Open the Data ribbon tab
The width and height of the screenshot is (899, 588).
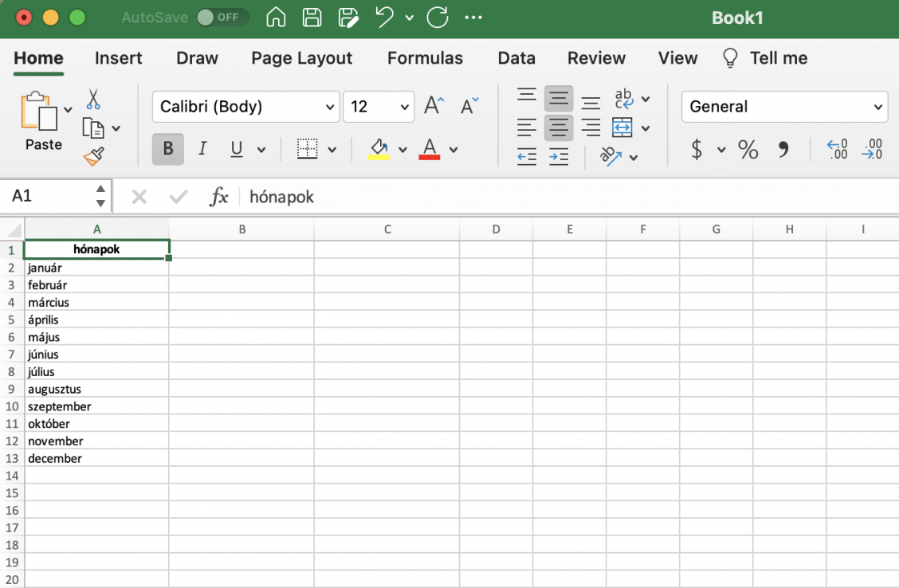coord(516,57)
